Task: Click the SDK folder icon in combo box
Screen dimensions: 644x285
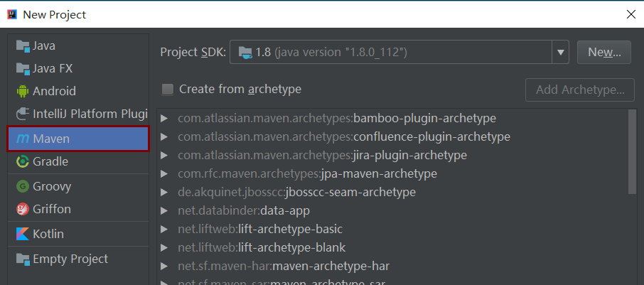Action: (x=245, y=52)
